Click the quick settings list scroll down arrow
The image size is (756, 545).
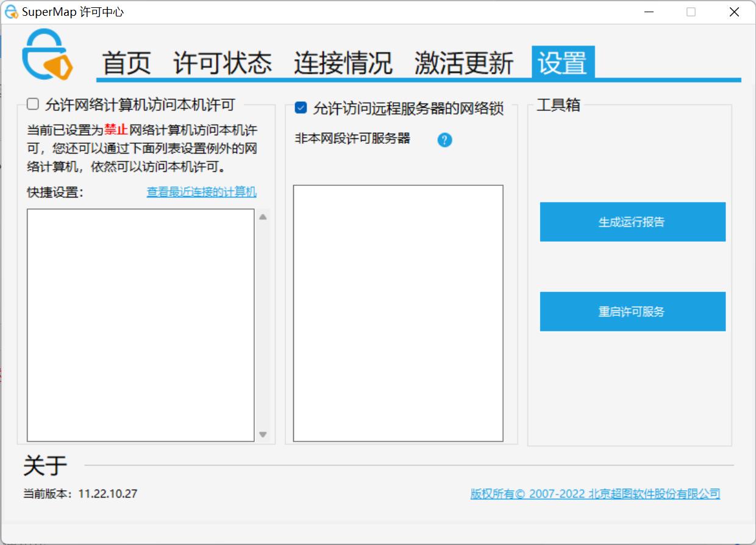pyautogui.click(x=263, y=434)
